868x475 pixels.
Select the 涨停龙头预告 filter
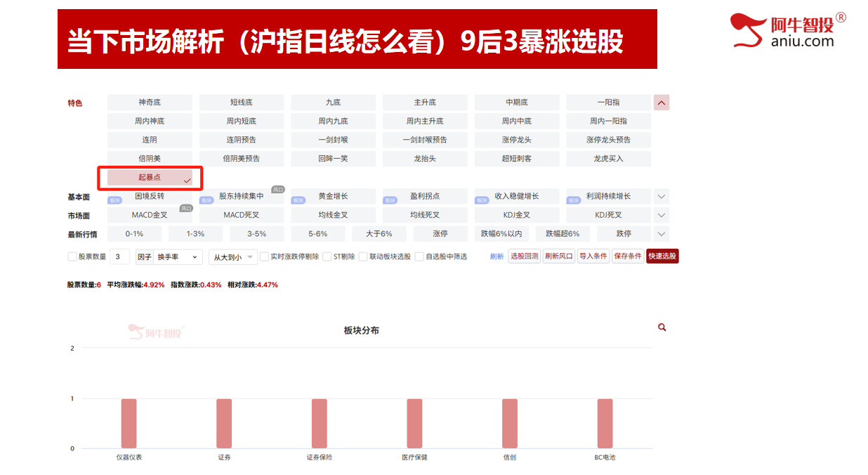(x=609, y=140)
